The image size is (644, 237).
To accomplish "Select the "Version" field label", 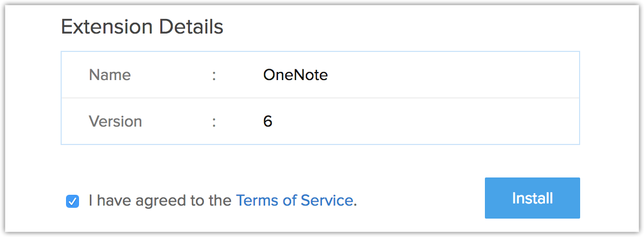I will [115, 121].
